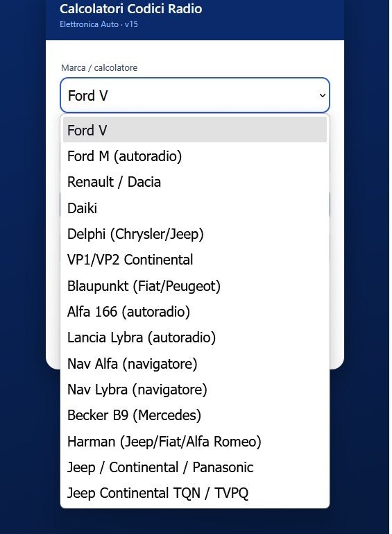Choose Becker B9 (Mercedes) entry
Viewport: 392px width, 534px height.
[195, 415]
